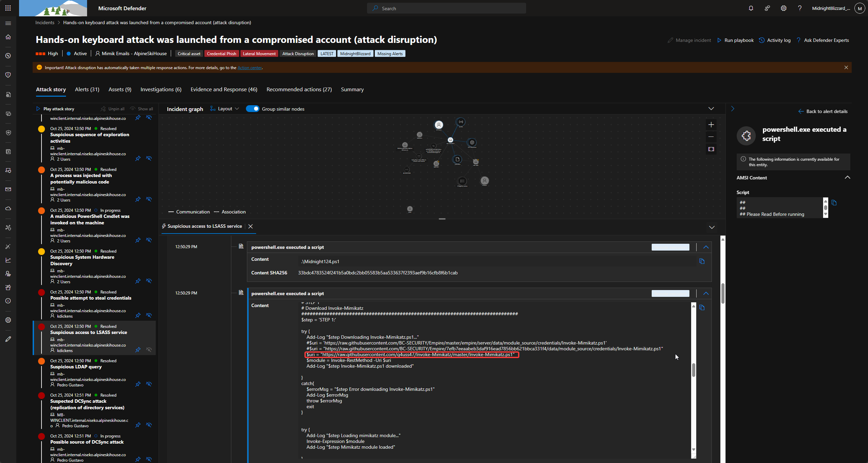Open the Microsoft 365 app launcher grid

(8, 8)
